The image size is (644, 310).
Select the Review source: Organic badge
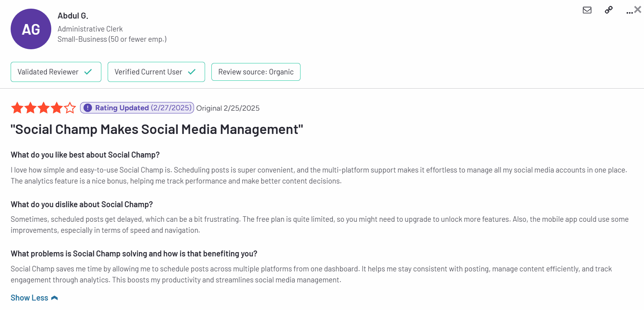pos(256,72)
